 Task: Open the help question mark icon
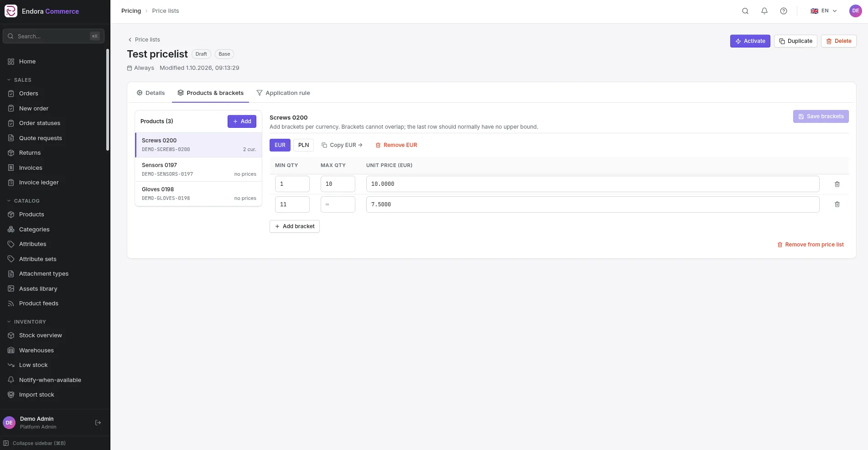784,11
